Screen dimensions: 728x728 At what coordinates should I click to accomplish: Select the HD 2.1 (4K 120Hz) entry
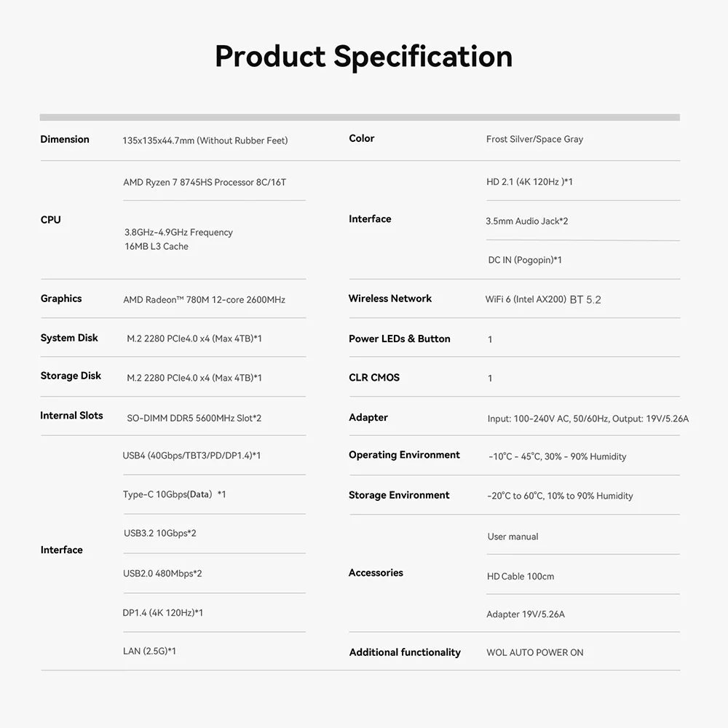tap(529, 181)
